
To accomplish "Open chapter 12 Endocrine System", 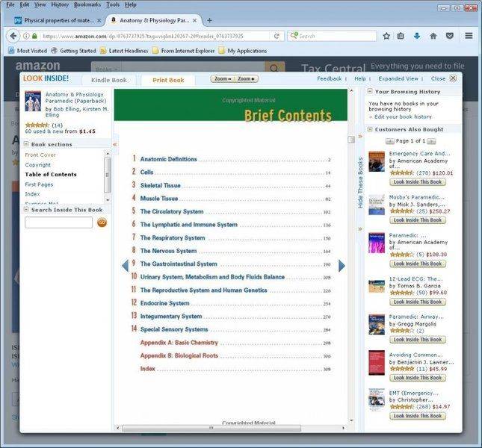I will point(164,303).
